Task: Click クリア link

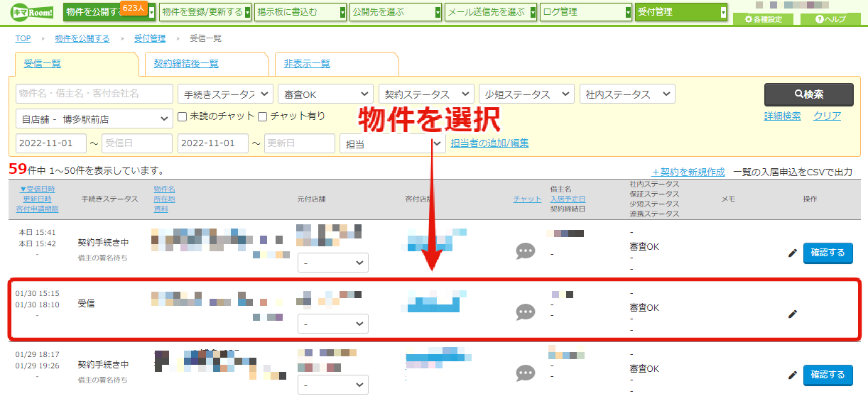Action: pyautogui.click(x=827, y=116)
